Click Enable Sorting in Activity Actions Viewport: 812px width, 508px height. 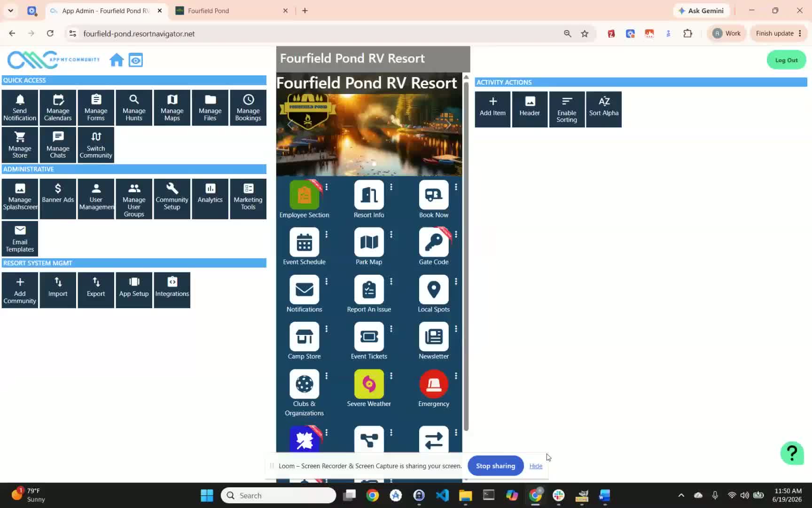pos(567,109)
